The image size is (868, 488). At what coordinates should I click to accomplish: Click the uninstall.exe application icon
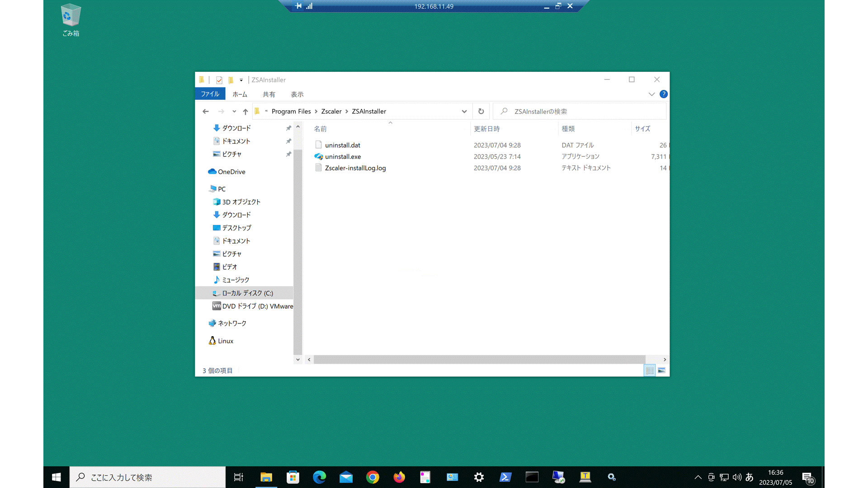(319, 156)
